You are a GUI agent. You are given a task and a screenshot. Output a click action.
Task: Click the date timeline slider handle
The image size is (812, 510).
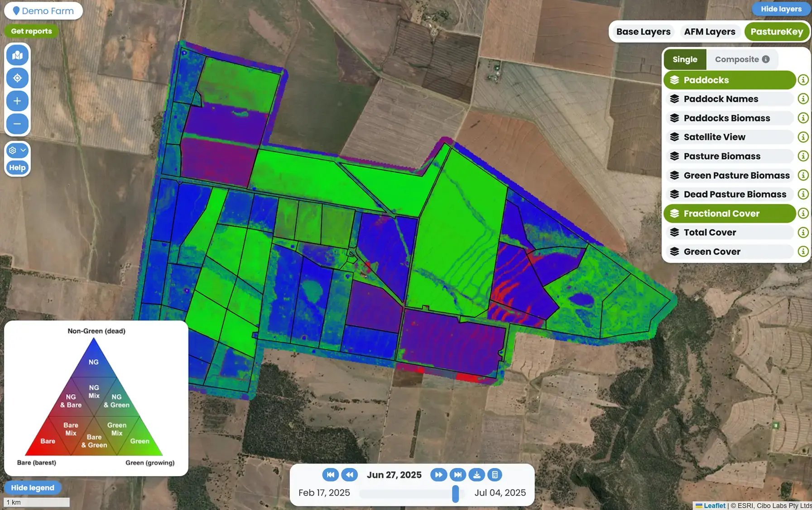(x=455, y=494)
